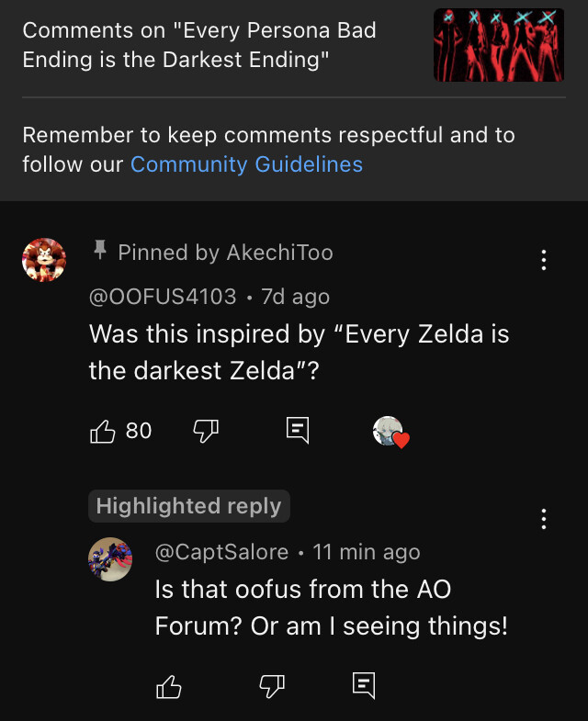Open the Community Guidelines link
The image size is (588, 721).
coord(246,164)
